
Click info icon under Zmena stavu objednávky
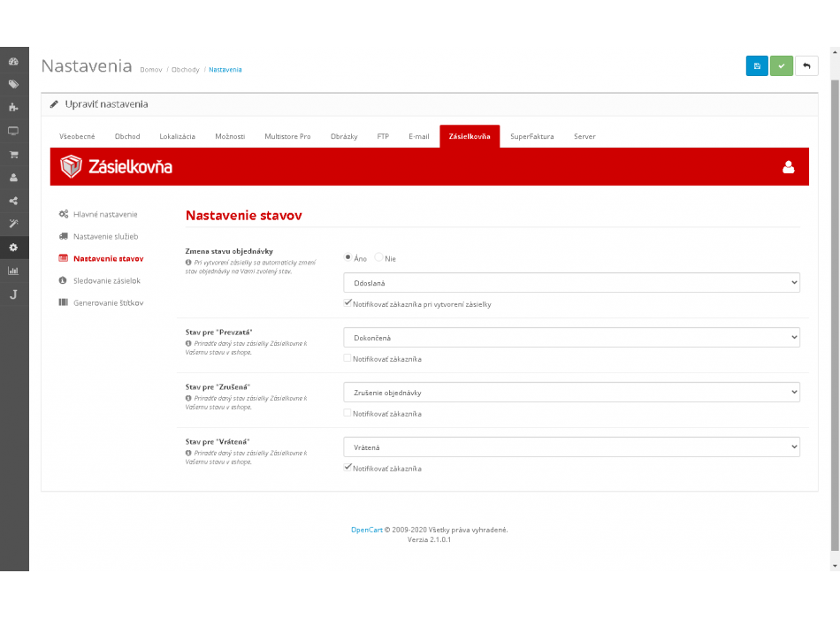pyautogui.click(x=188, y=263)
